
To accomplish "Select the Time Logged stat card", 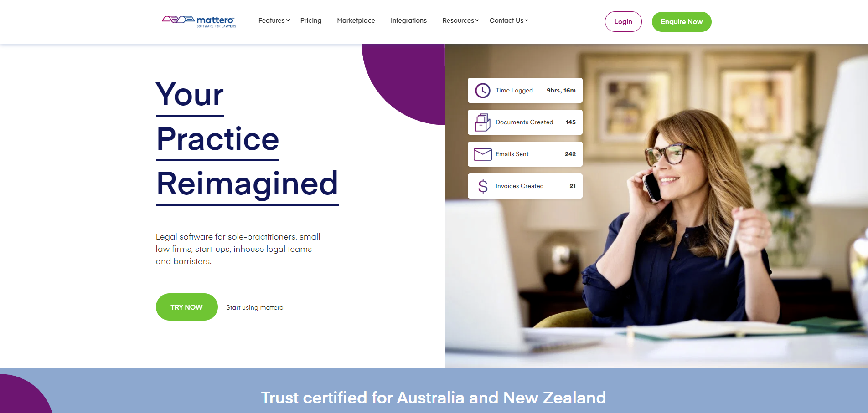I will [525, 91].
